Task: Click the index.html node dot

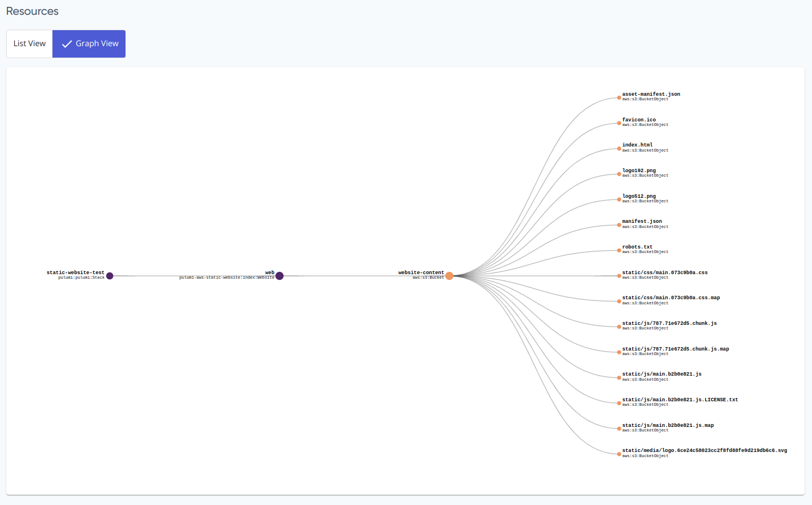Action: [x=619, y=149]
